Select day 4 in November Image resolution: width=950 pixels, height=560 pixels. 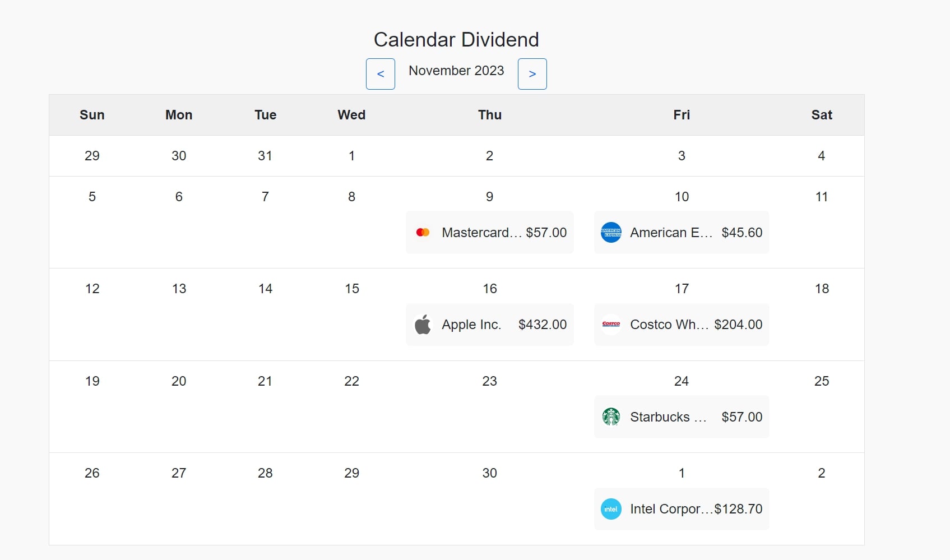click(x=822, y=156)
